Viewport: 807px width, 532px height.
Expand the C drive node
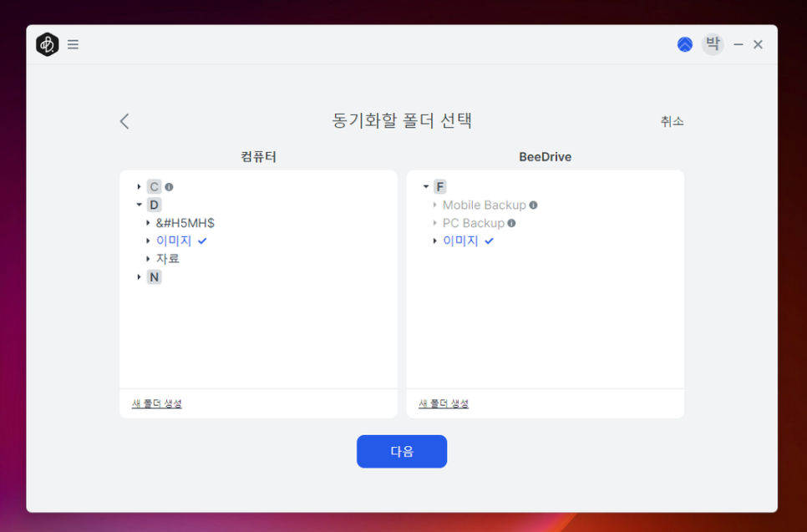139,187
